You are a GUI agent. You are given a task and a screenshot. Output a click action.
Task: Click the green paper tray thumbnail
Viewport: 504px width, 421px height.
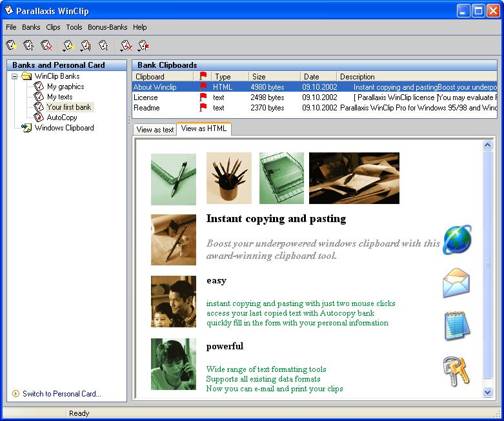click(281, 178)
